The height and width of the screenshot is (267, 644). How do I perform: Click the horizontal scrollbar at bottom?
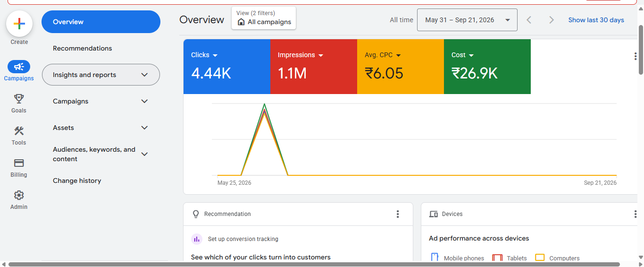(x=314, y=264)
